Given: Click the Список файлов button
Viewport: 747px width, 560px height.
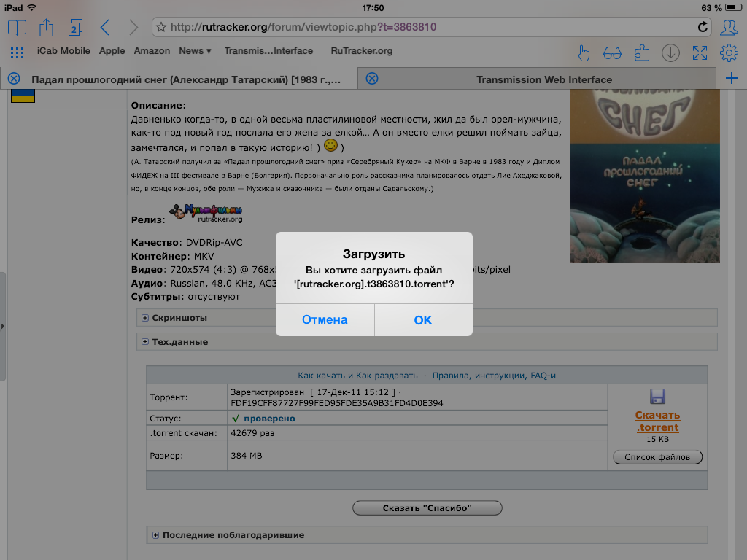Looking at the screenshot, I should pos(657,457).
